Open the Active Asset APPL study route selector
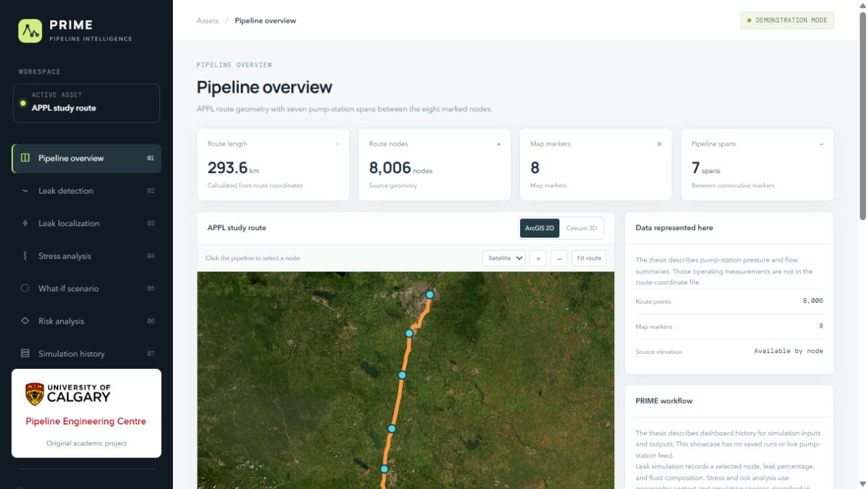Image resolution: width=868 pixels, height=489 pixels. [86, 103]
